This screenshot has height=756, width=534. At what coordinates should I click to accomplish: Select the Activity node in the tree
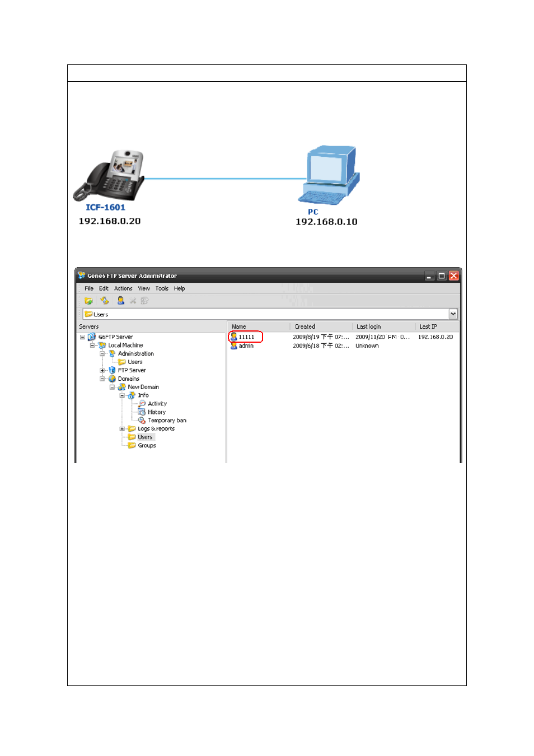157,404
